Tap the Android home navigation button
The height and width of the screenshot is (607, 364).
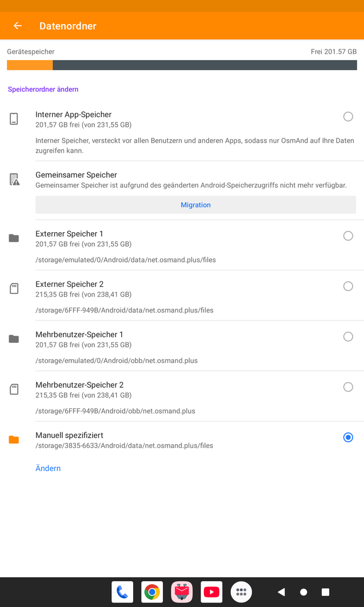(x=304, y=592)
